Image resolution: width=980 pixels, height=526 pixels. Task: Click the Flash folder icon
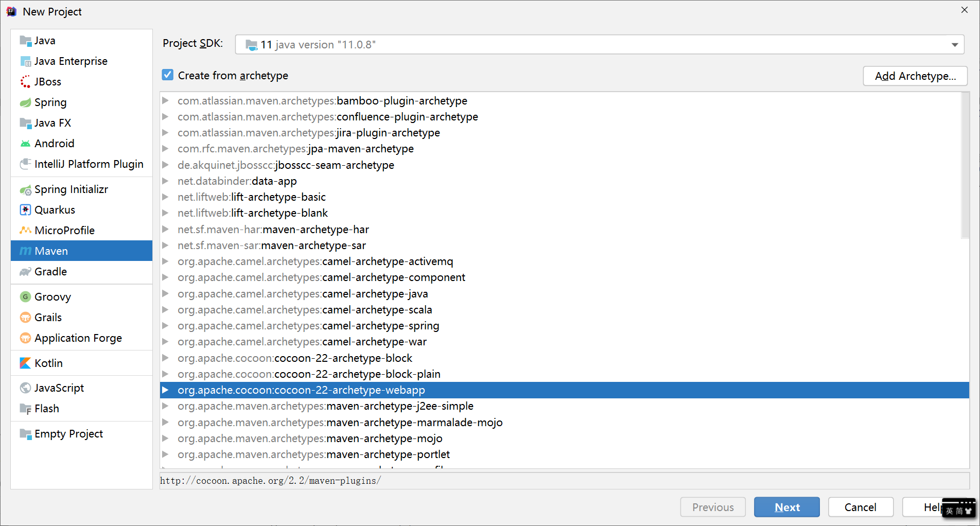click(x=25, y=409)
